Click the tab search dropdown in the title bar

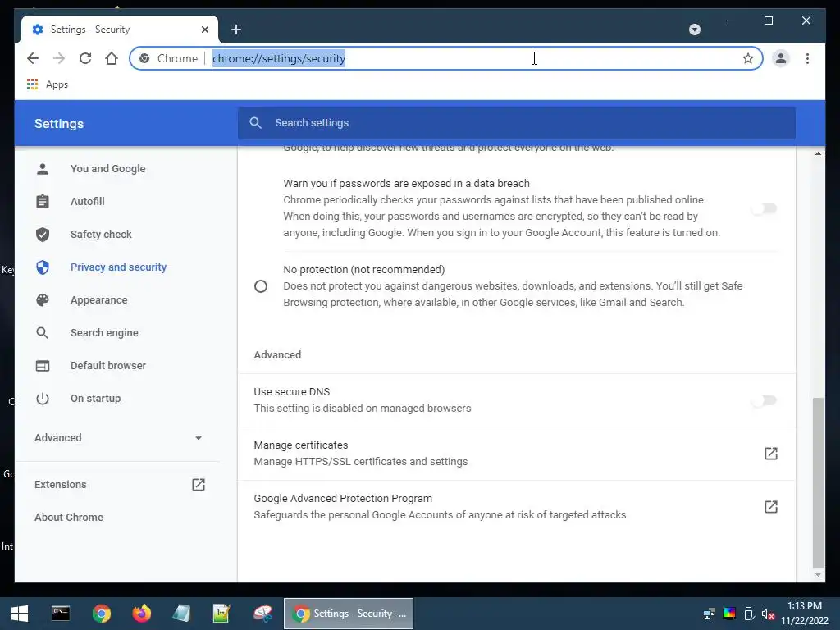click(695, 30)
